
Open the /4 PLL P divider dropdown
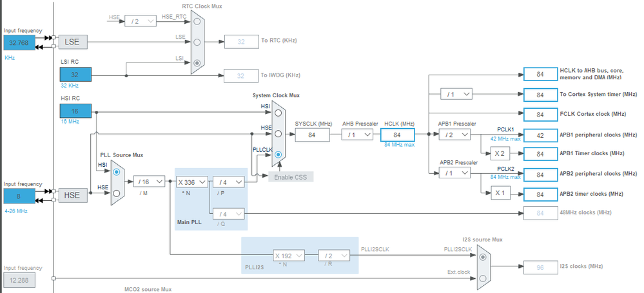pos(228,182)
